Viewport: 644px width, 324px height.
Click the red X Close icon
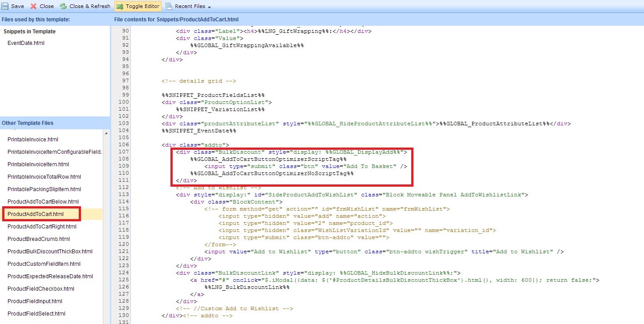[33, 6]
